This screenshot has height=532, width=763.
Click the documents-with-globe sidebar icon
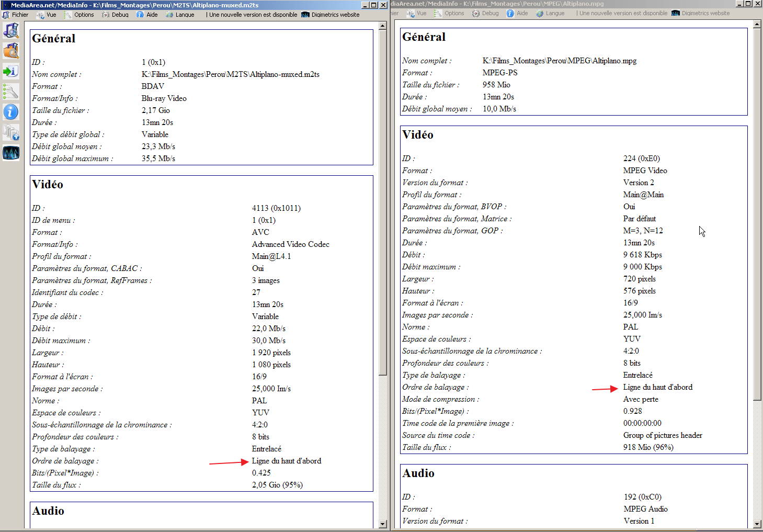[11, 132]
